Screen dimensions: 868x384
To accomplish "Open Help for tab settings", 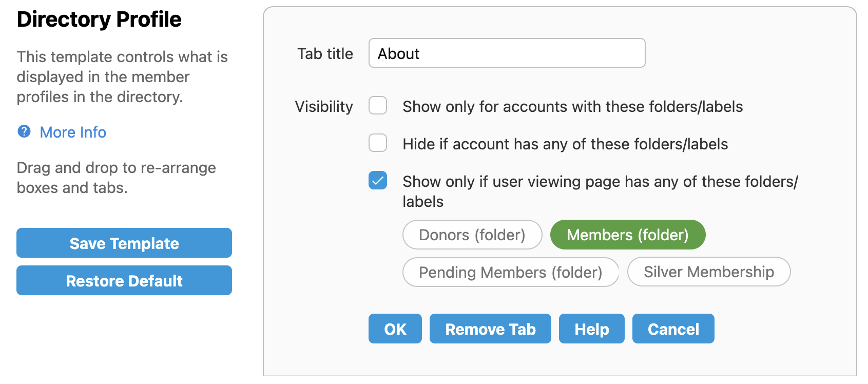I will pyautogui.click(x=591, y=329).
